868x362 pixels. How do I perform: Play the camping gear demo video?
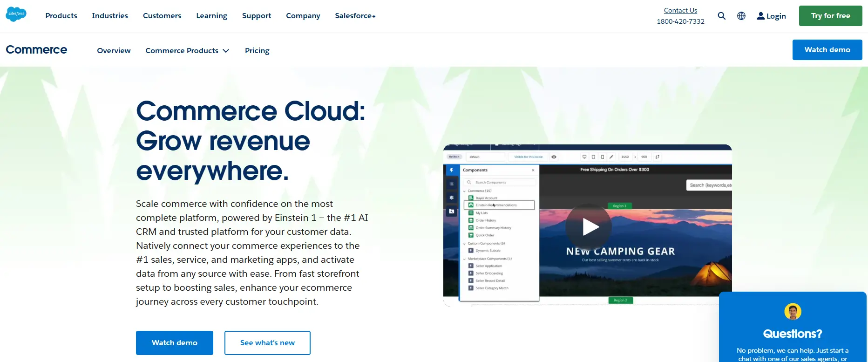[x=588, y=227]
